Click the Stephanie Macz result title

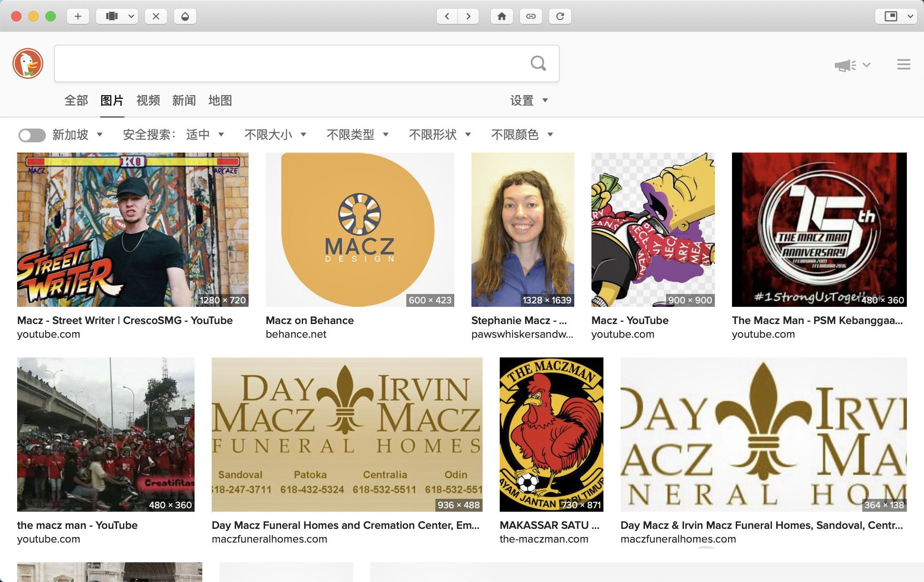point(519,321)
